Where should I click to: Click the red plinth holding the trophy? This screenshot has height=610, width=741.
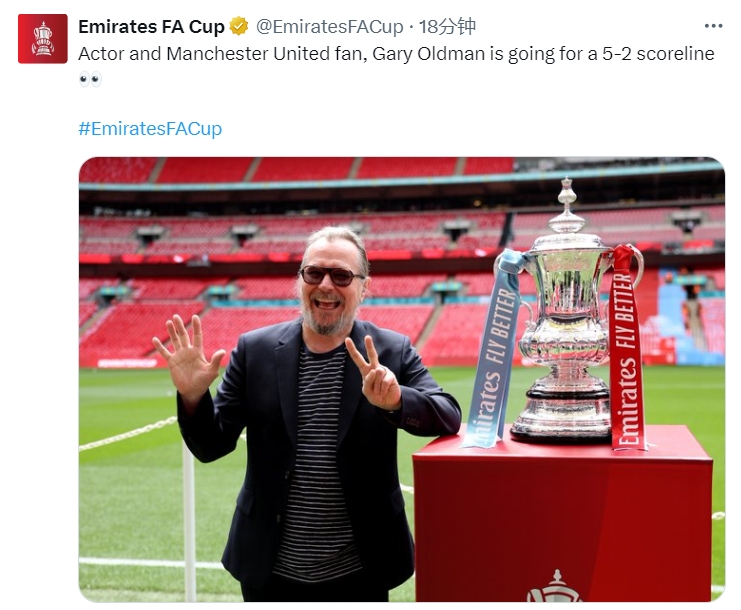tap(562, 515)
